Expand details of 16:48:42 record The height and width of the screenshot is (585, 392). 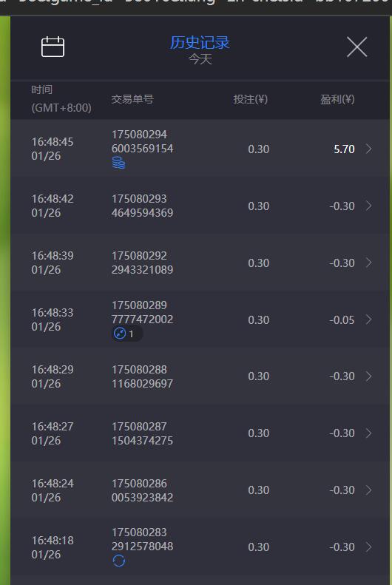368,206
